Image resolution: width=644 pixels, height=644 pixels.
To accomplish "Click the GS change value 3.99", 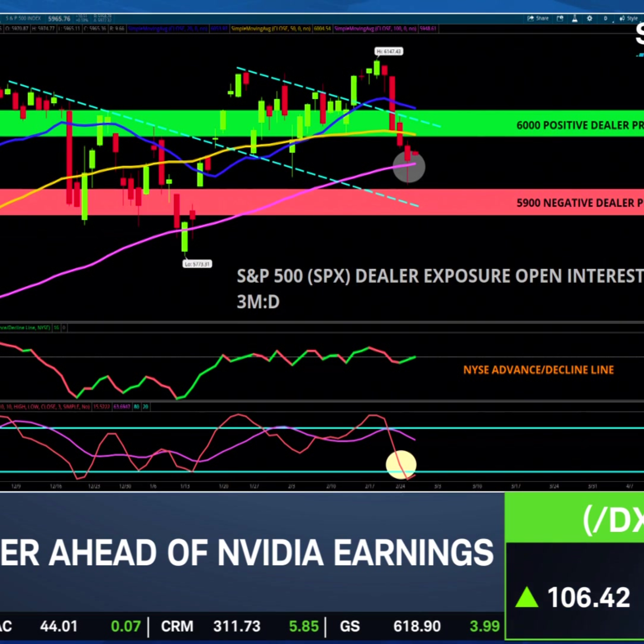I will click(485, 626).
